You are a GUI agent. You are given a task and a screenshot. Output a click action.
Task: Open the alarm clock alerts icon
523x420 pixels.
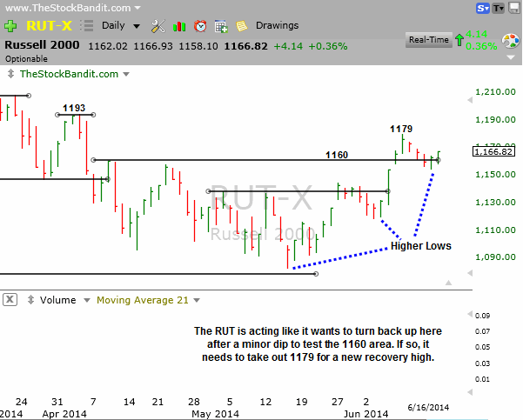[x=200, y=26]
